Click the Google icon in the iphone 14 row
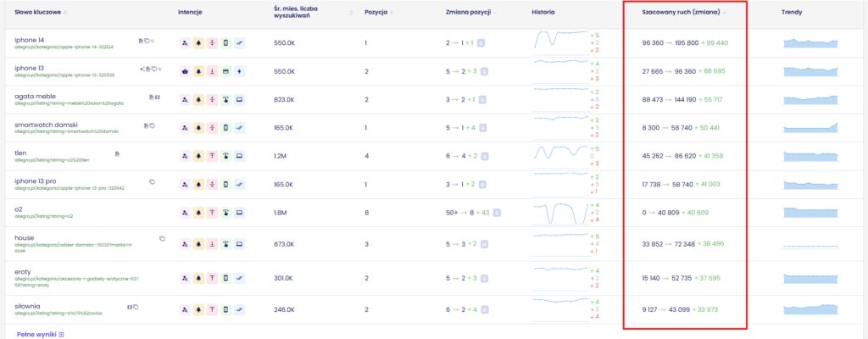This screenshot has width=868, height=339. pyautogui.click(x=481, y=42)
